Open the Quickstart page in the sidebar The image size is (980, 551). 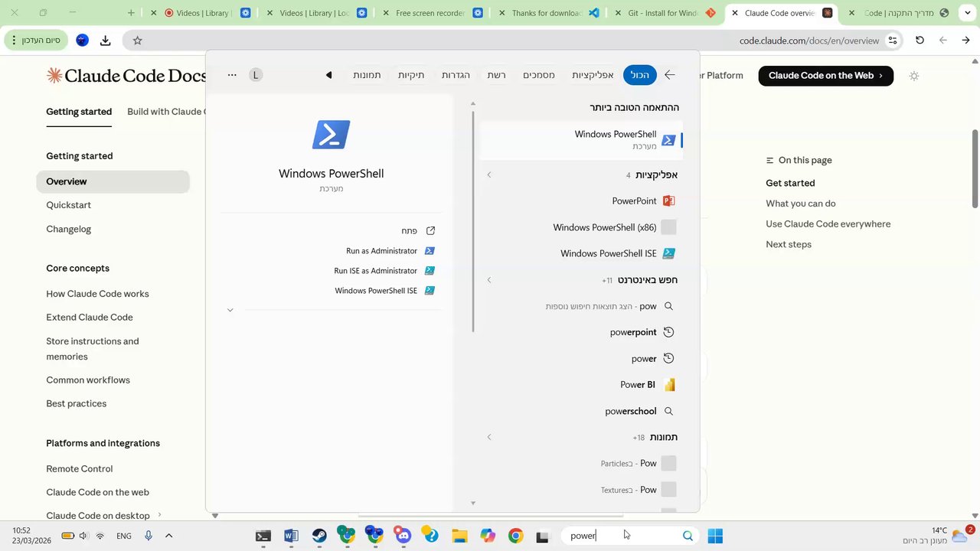pyautogui.click(x=68, y=205)
